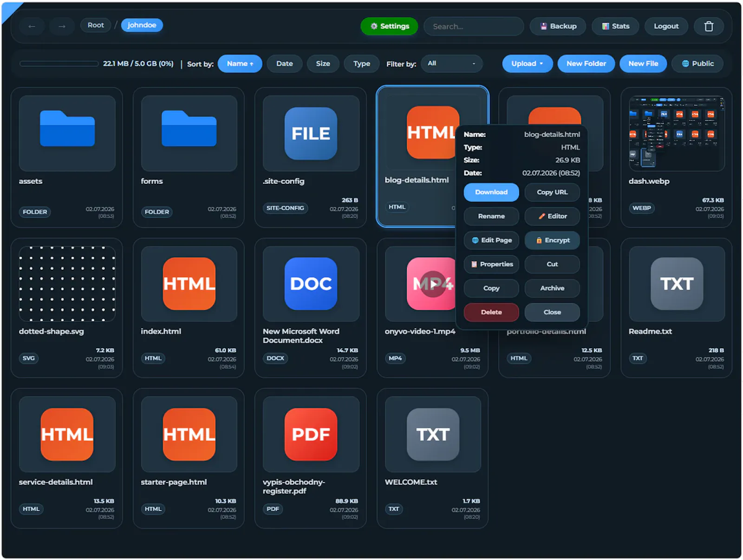This screenshot has width=743, height=560.
Task: Click the WEBP type badge on dash.webp
Action: point(641,208)
